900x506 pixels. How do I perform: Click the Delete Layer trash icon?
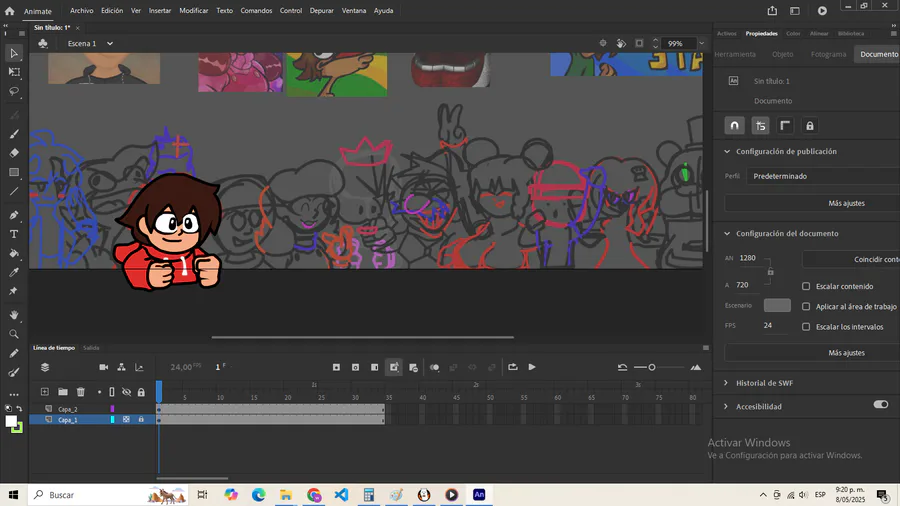pos(81,392)
